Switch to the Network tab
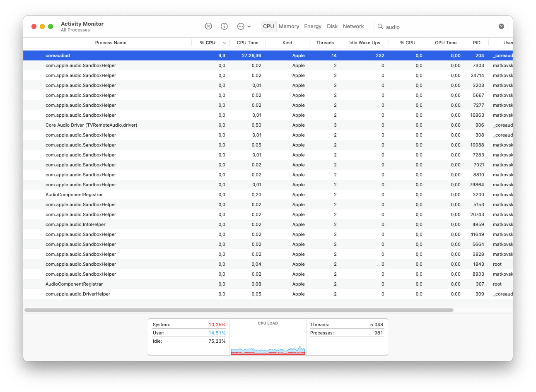This screenshot has height=392, width=536. coord(353,26)
